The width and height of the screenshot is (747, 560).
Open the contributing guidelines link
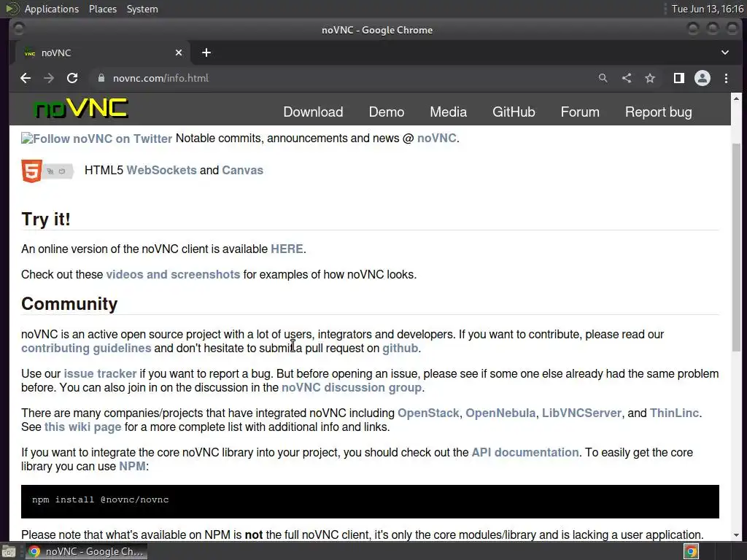coord(86,348)
